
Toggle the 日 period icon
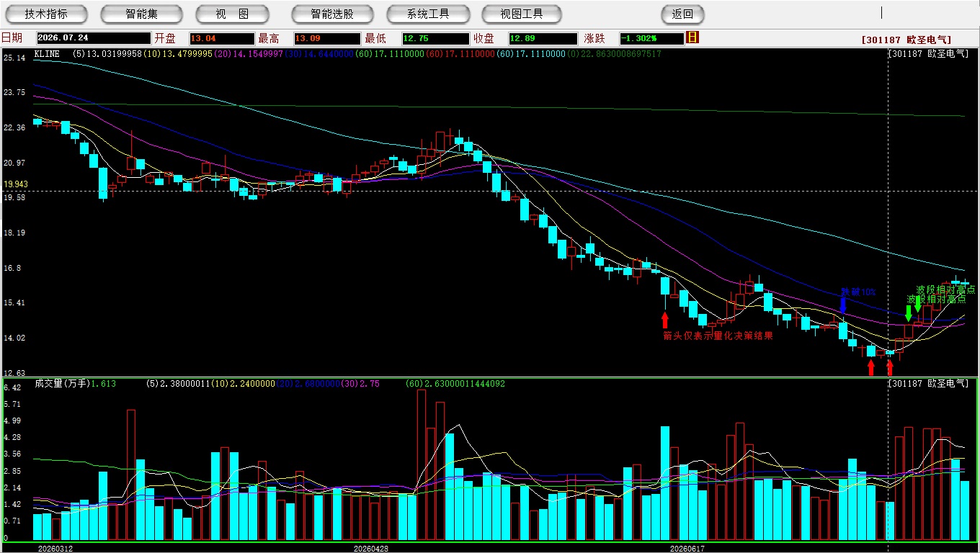(692, 37)
